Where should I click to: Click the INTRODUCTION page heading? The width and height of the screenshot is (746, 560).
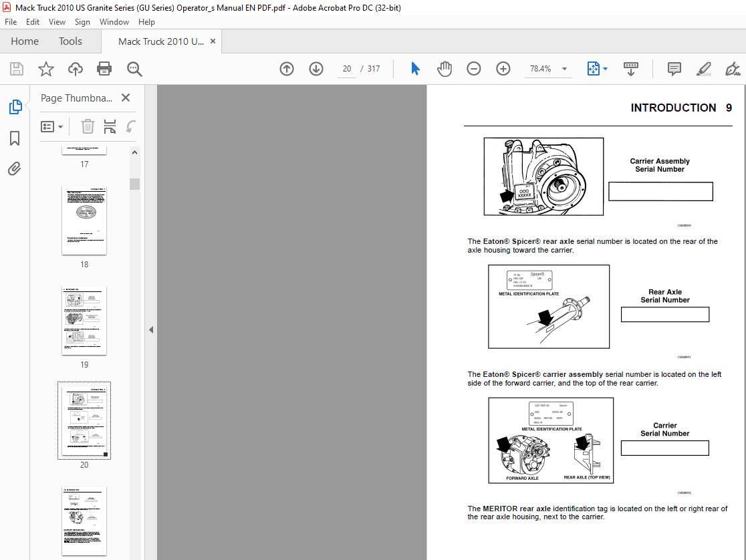coord(673,108)
